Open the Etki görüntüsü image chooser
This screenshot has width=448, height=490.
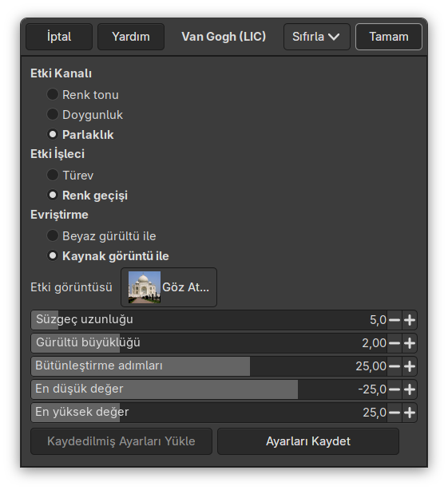[168, 287]
